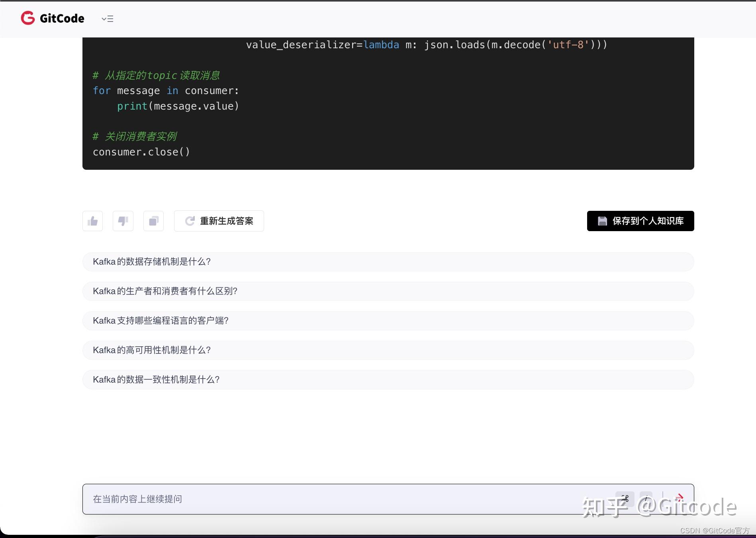Click 保存到个人知识库 button
756x538 pixels.
[x=640, y=221]
